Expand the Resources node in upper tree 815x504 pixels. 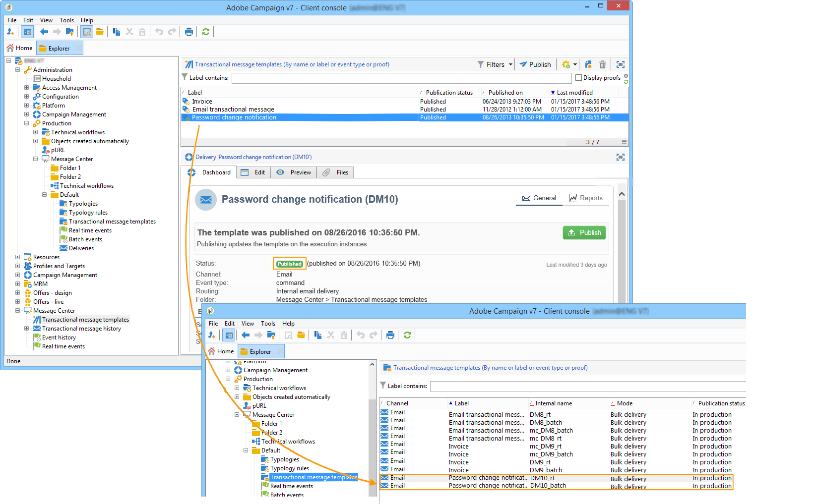18,257
